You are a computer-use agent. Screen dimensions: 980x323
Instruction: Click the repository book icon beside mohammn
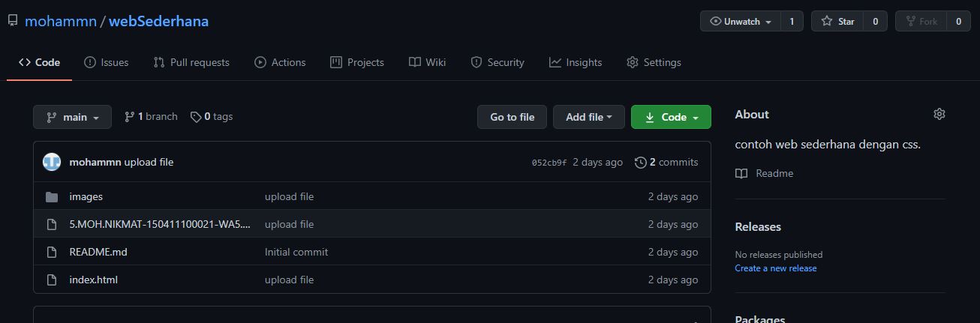(13, 21)
